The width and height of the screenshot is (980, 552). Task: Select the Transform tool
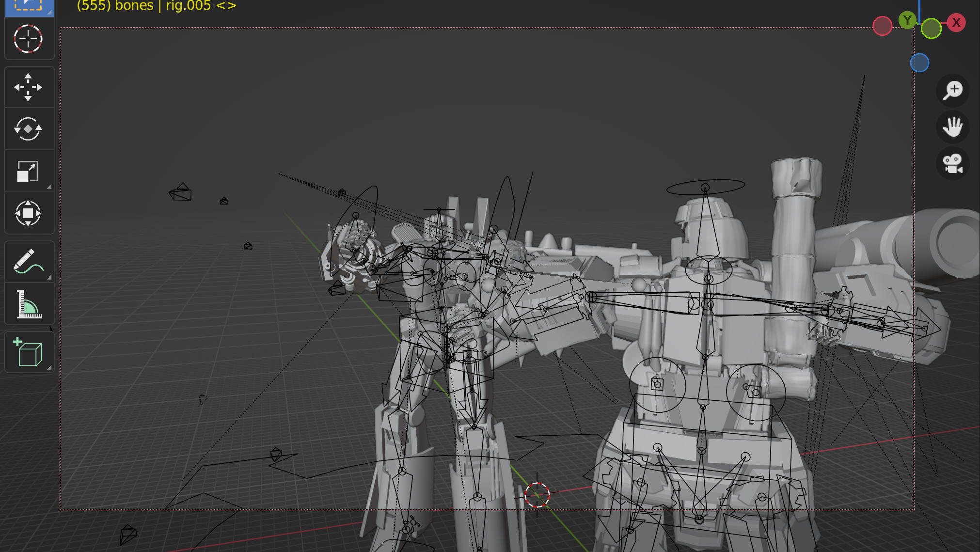tap(29, 213)
